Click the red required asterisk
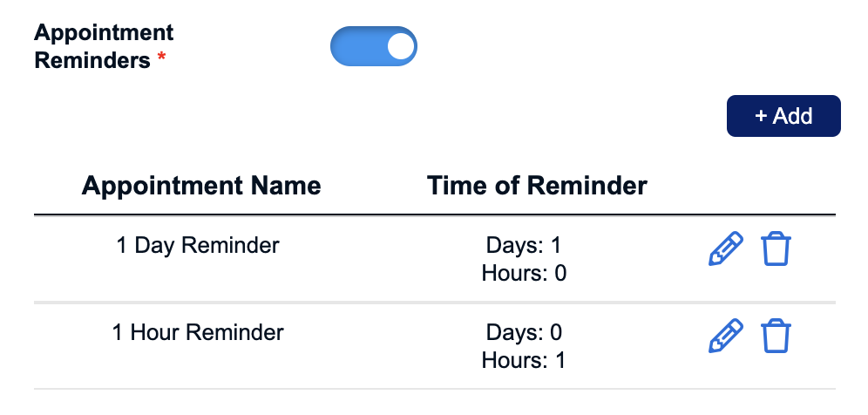Viewport: 868px width, 415px height. coord(161,58)
